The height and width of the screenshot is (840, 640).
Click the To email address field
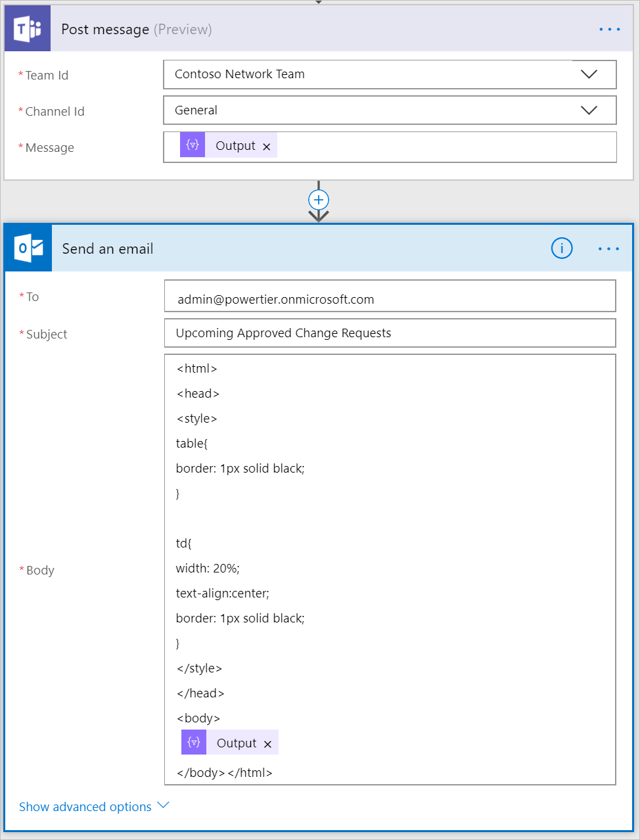pyautogui.click(x=390, y=299)
